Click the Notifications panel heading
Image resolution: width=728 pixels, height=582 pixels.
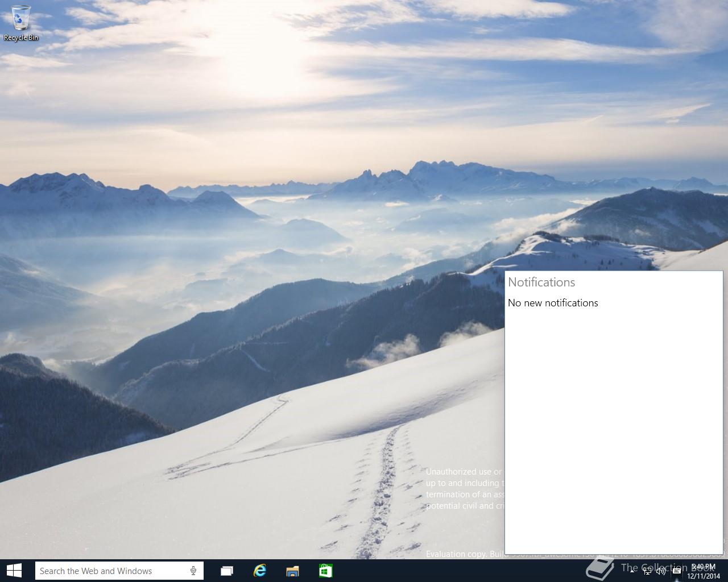click(541, 282)
